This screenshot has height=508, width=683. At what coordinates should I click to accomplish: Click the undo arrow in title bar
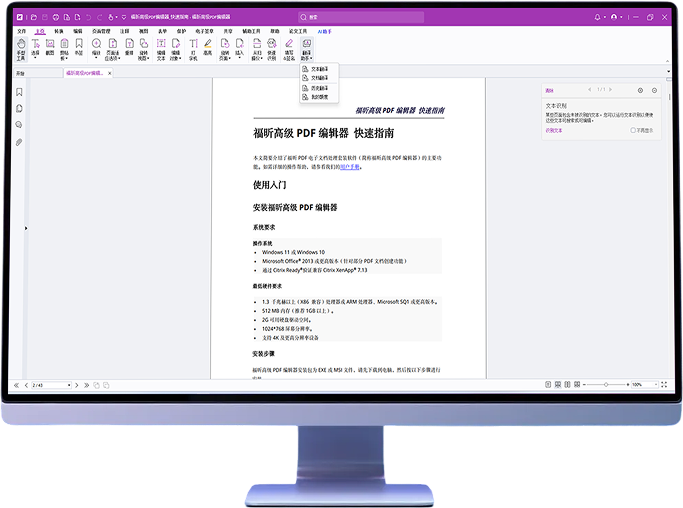coord(88,17)
